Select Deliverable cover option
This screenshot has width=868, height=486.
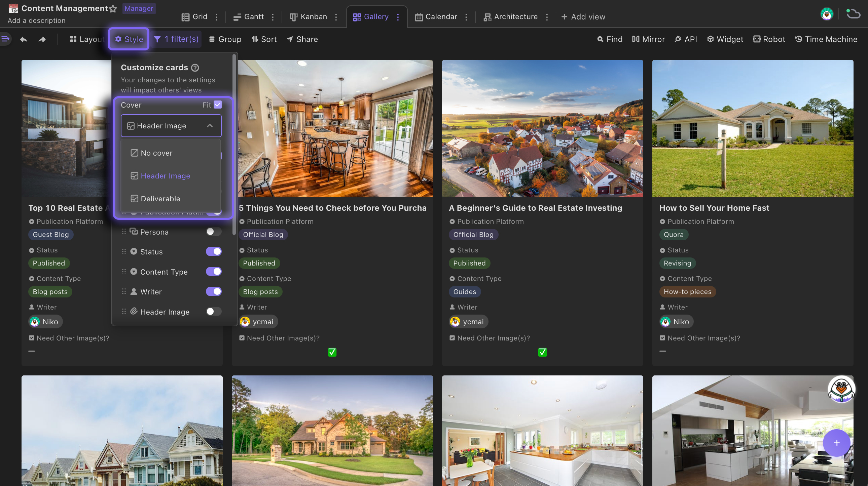coord(171,199)
